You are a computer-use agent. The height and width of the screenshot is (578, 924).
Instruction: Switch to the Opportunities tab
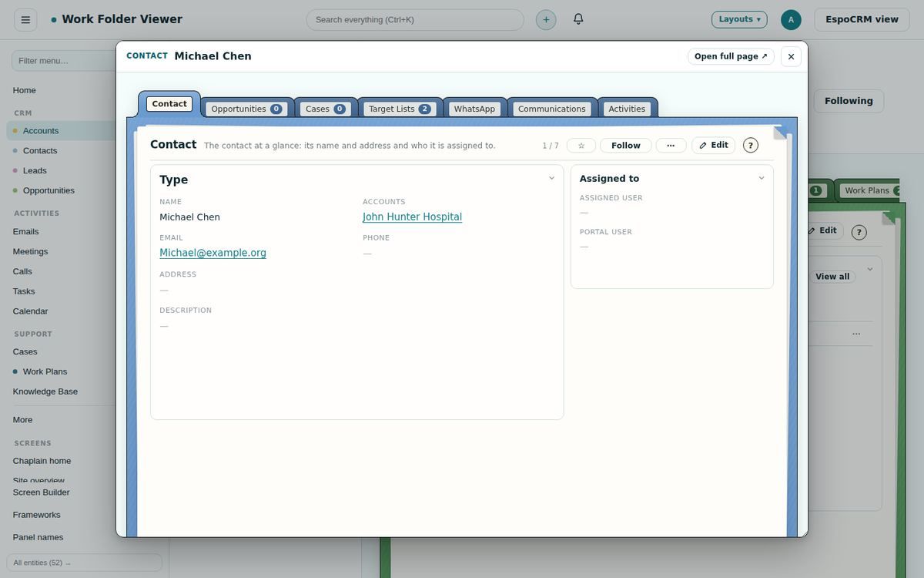[x=248, y=109]
